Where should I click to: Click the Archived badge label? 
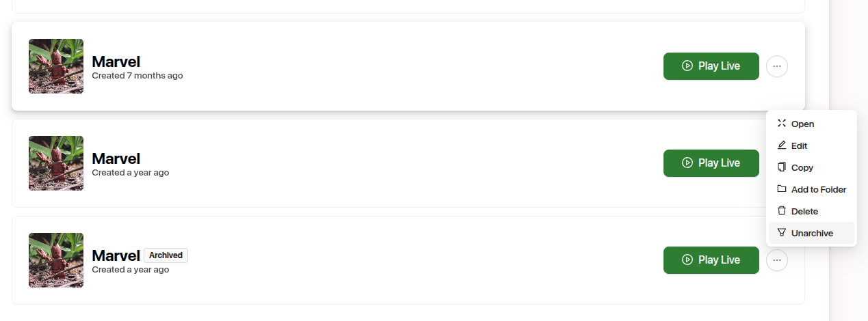[166, 255]
